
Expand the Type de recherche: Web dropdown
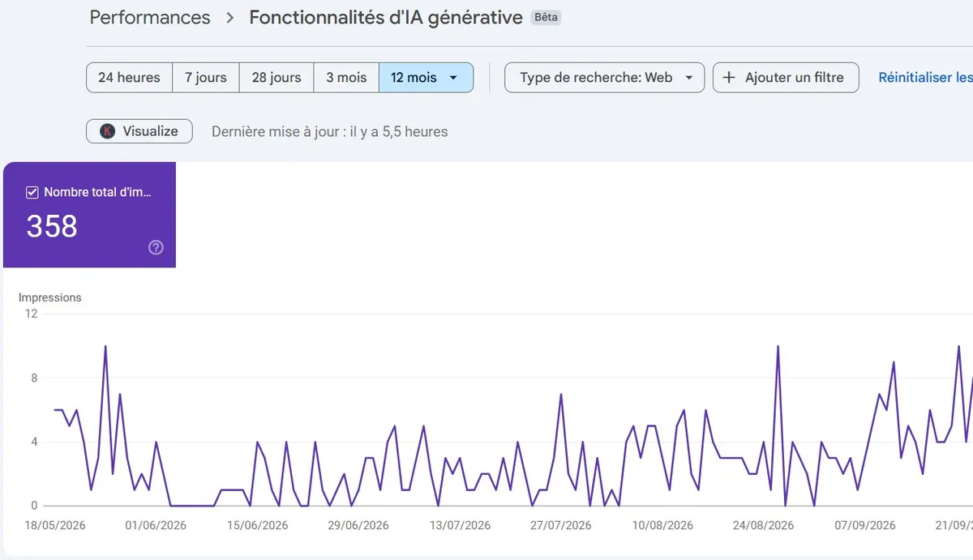point(604,78)
